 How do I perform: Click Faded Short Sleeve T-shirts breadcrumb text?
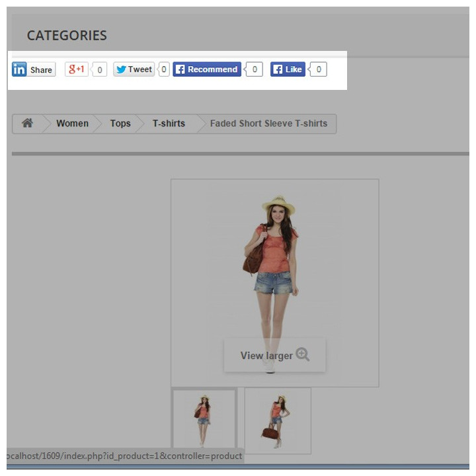click(268, 124)
